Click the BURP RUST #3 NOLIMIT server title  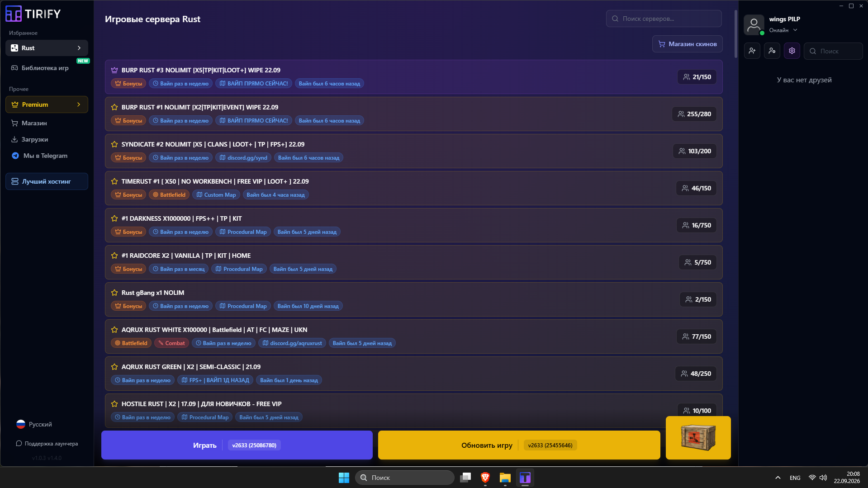[201, 70]
